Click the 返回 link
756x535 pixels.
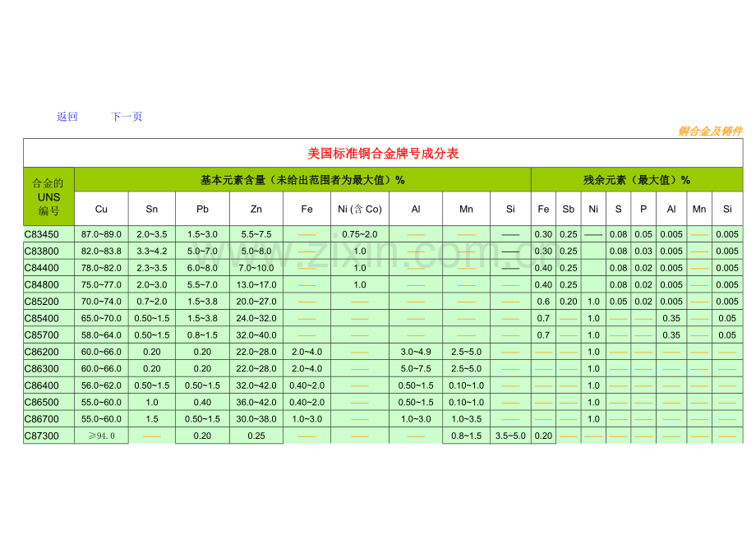tap(67, 117)
